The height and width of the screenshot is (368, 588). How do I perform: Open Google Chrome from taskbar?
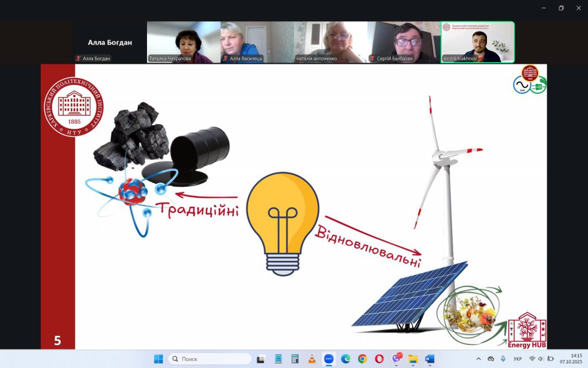click(362, 359)
